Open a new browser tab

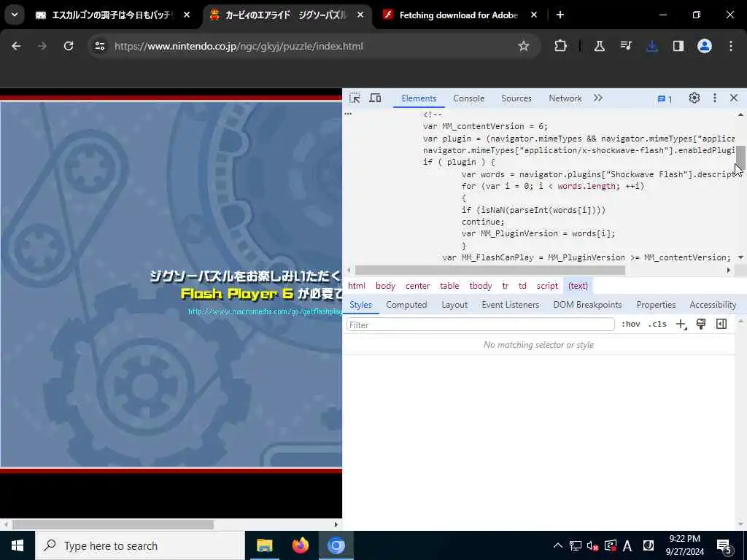pos(560,15)
